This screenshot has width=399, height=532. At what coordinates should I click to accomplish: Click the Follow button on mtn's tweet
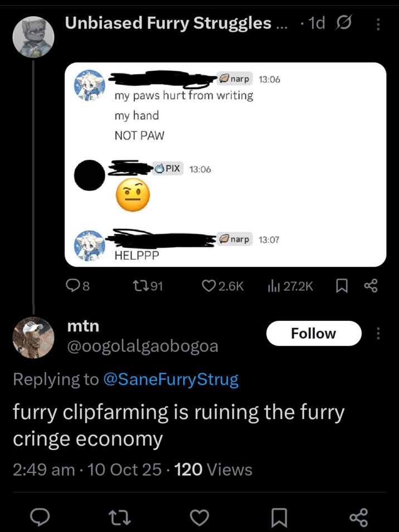314,333
